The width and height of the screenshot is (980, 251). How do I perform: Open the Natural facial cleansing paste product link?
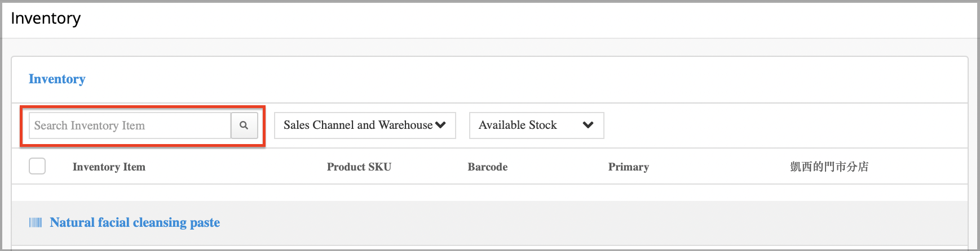click(135, 222)
